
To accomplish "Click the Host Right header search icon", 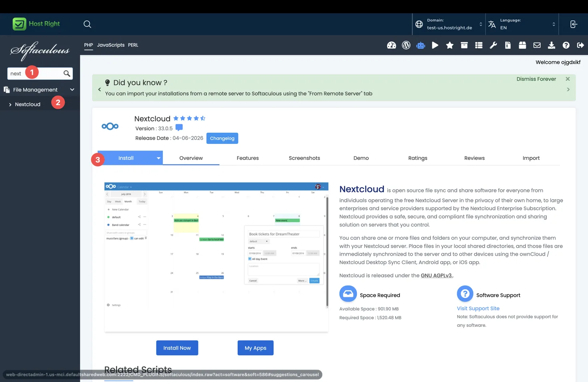I will click(87, 24).
